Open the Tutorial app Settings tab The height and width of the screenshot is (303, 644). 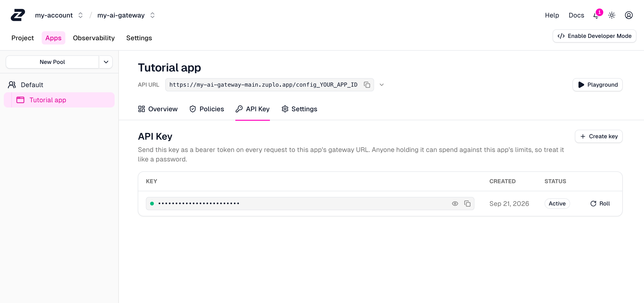click(x=299, y=109)
